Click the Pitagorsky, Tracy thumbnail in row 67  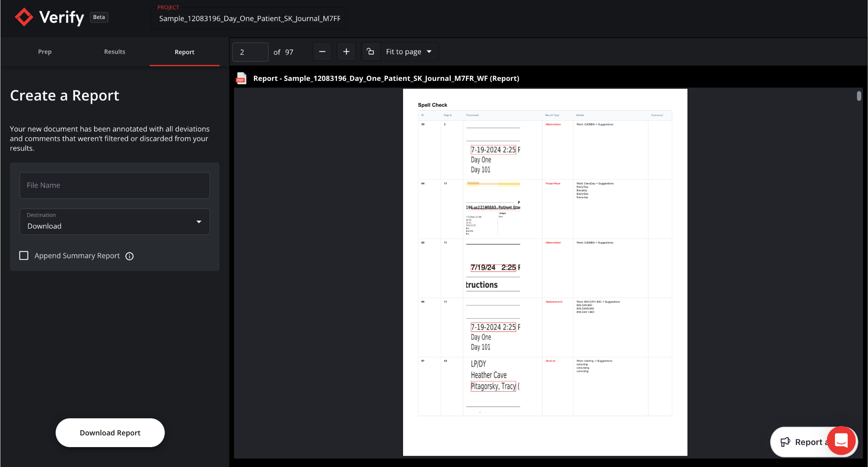click(493, 386)
